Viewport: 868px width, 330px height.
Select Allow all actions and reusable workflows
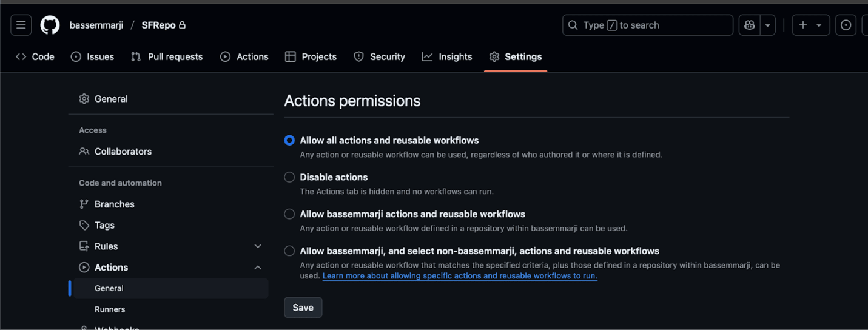[x=289, y=140]
